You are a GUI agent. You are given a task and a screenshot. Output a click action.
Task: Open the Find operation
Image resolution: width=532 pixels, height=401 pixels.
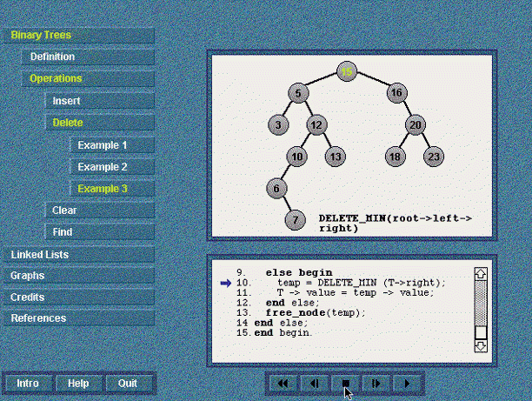(100, 232)
